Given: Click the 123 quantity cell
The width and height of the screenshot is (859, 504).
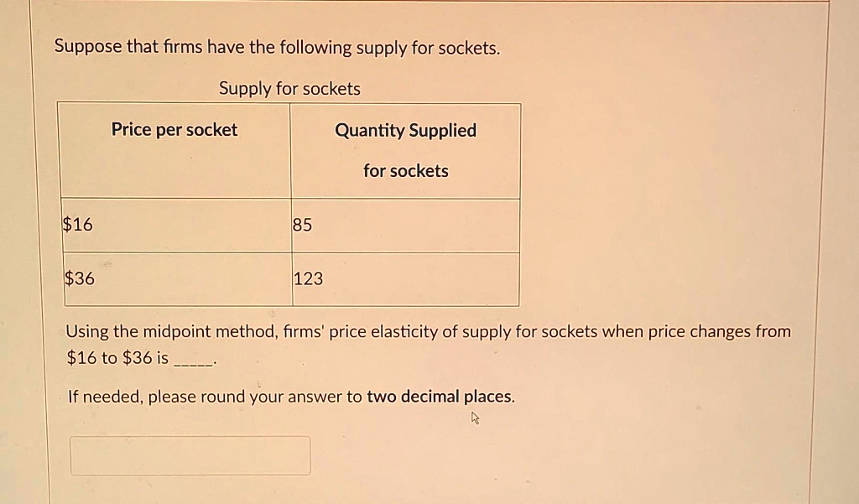Looking at the screenshot, I should (x=406, y=279).
